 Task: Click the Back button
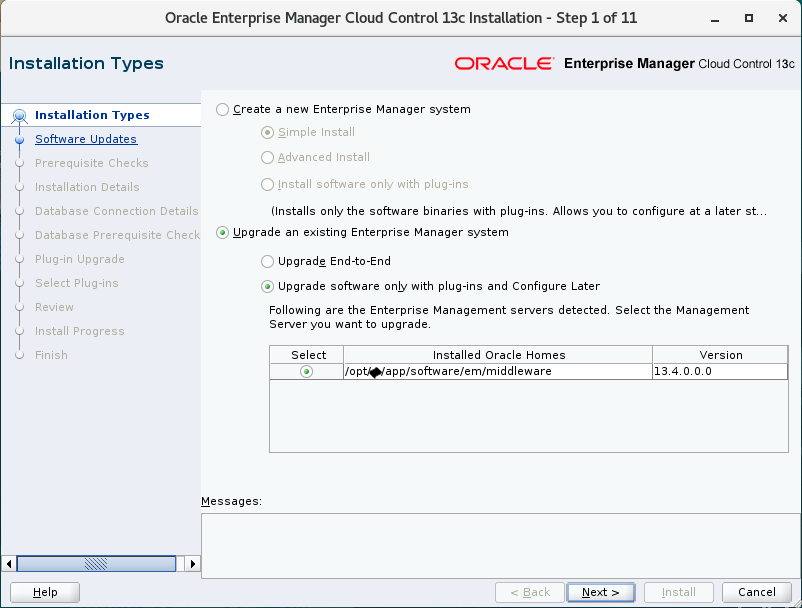click(x=530, y=592)
